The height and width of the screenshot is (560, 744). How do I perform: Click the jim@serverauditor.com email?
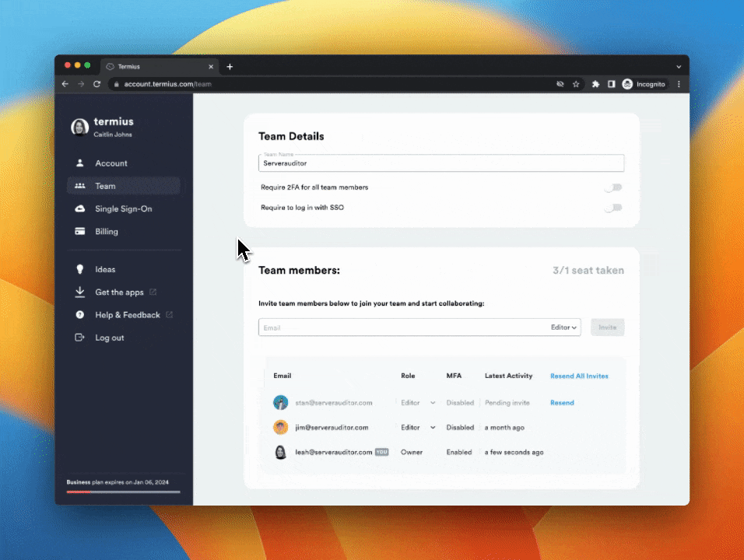point(332,427)
